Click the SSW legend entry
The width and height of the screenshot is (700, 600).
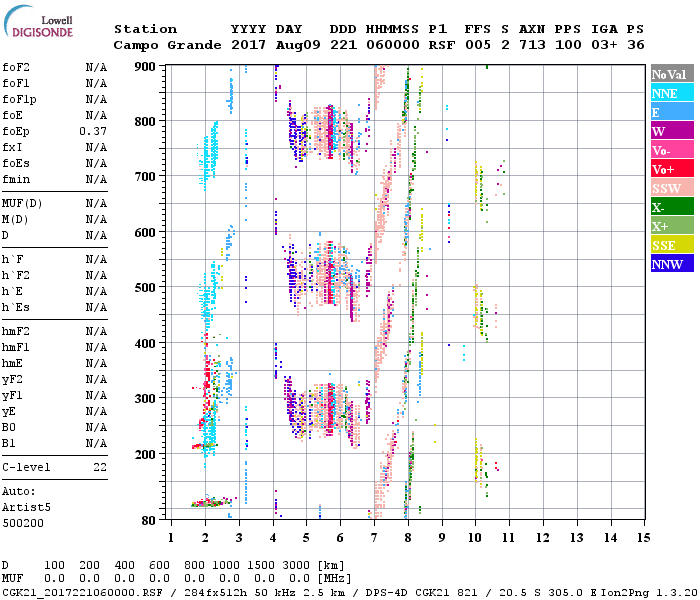(x=669, y=188)
